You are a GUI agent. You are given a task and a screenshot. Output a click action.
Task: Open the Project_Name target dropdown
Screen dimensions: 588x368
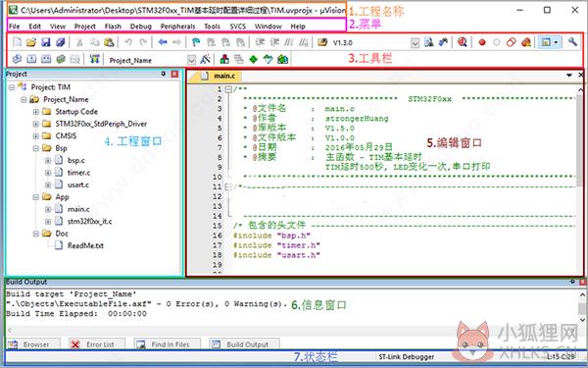[191, 60]
